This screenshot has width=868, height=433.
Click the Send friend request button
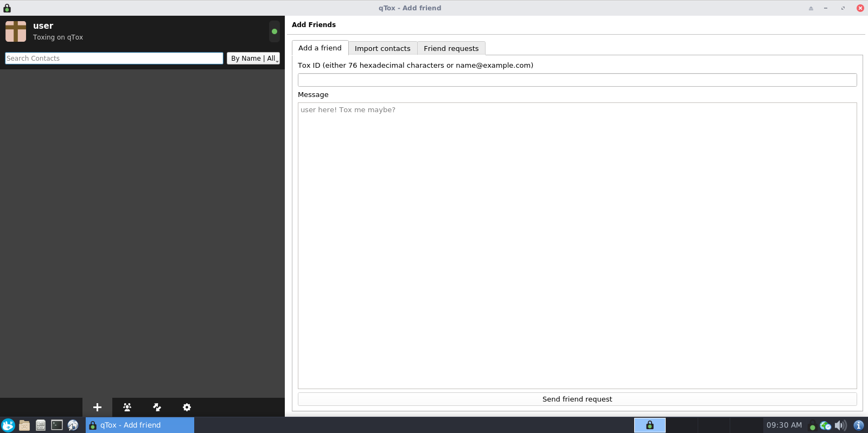577,399
